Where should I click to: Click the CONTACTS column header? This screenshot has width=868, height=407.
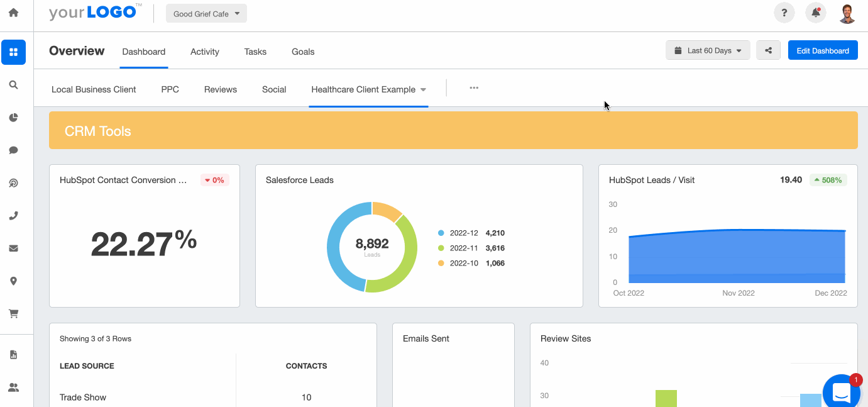click(306, 365)
